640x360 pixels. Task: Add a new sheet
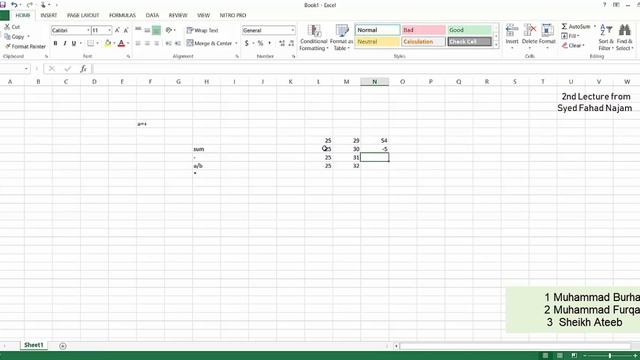62,346
